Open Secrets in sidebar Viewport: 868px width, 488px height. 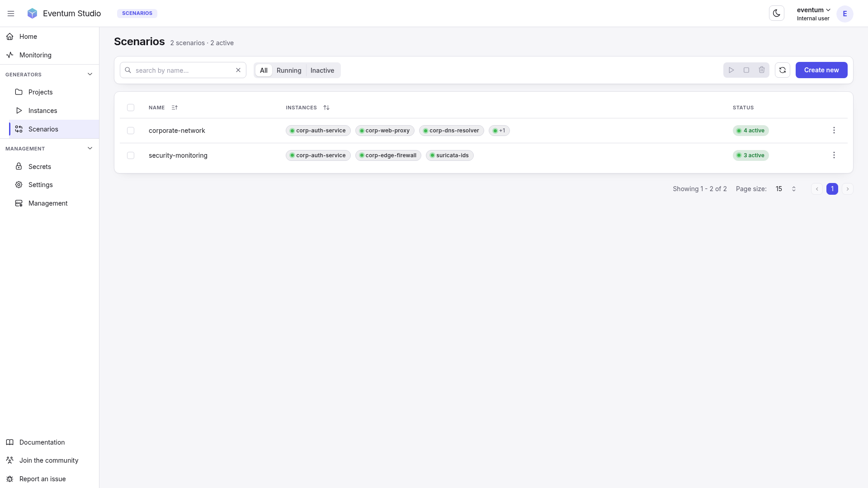54,167
